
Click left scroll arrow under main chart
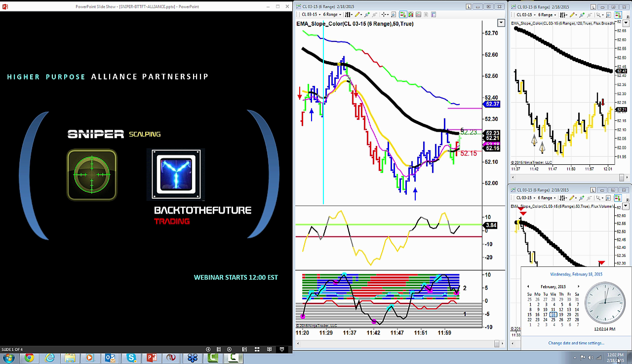click(x=298, y=343)
